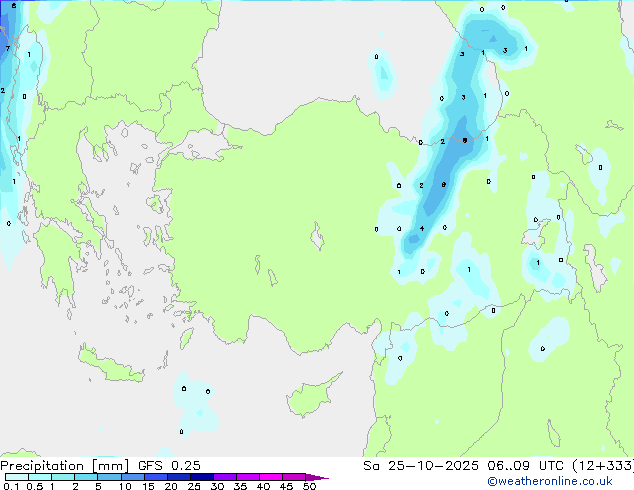Click the "Sa 25-10-2025" date text

point(421,466)
